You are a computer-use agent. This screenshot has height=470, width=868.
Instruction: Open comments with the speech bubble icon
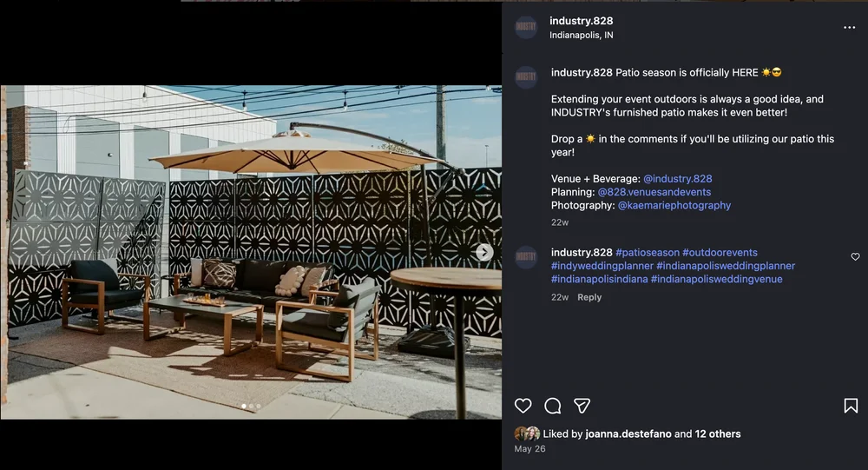[x=553, y=406]
